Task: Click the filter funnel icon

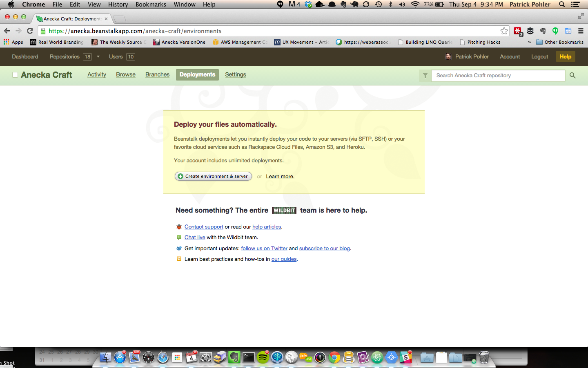Action: (425, 75)
